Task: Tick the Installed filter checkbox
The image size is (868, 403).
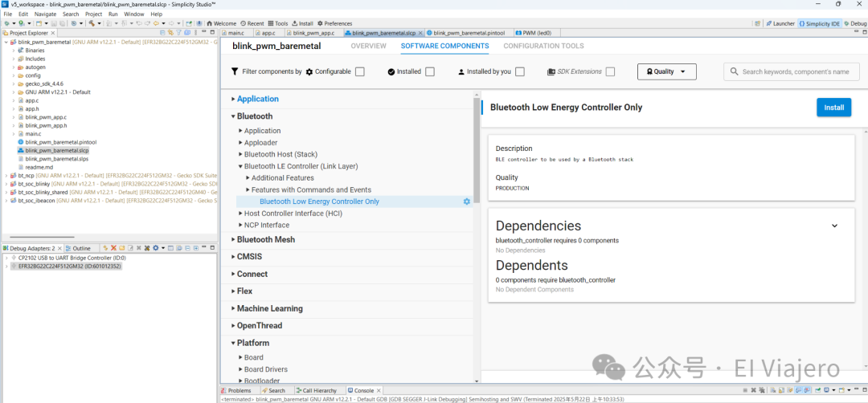Action: (429, 72)
